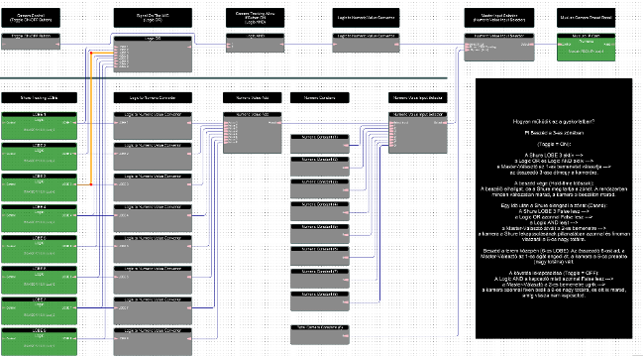
Task: Click the Master Input Selector black label
Action: point(499,18)
